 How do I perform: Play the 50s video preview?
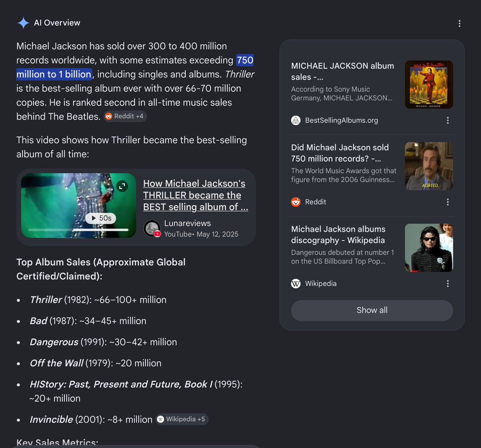pos(101,218)
